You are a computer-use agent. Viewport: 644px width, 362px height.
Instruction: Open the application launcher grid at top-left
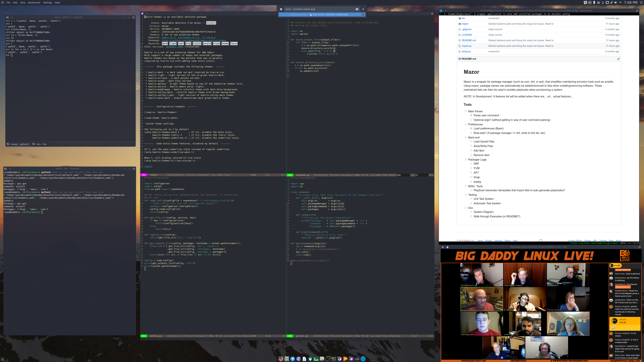point(3,3)
